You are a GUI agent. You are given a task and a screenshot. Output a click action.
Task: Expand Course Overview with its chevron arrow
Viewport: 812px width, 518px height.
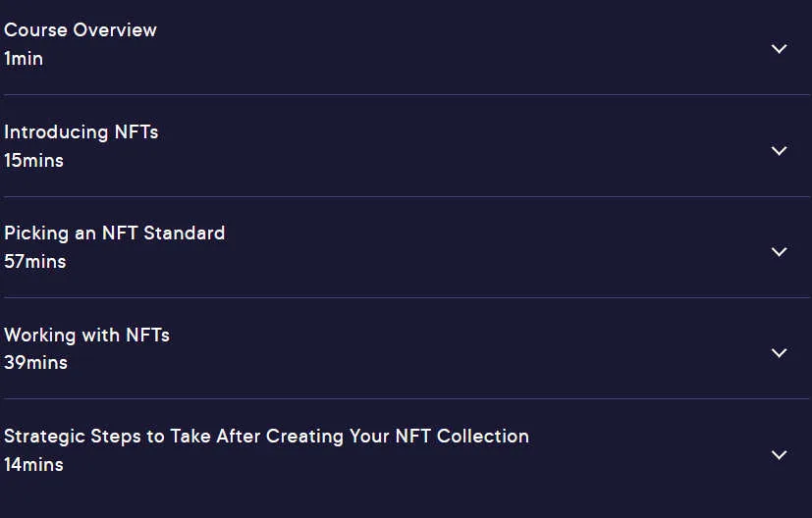pos(779,49)
